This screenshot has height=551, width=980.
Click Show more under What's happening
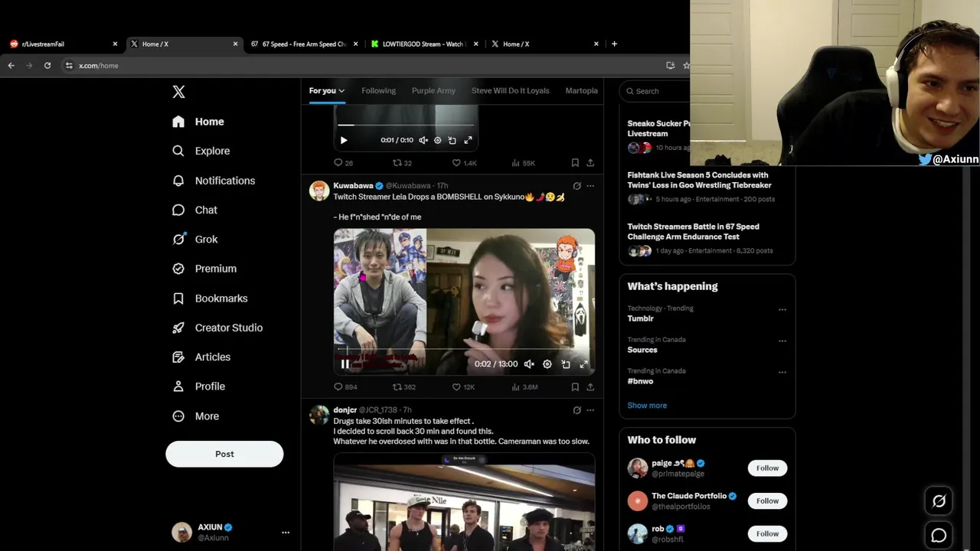(x=647, y=406)
